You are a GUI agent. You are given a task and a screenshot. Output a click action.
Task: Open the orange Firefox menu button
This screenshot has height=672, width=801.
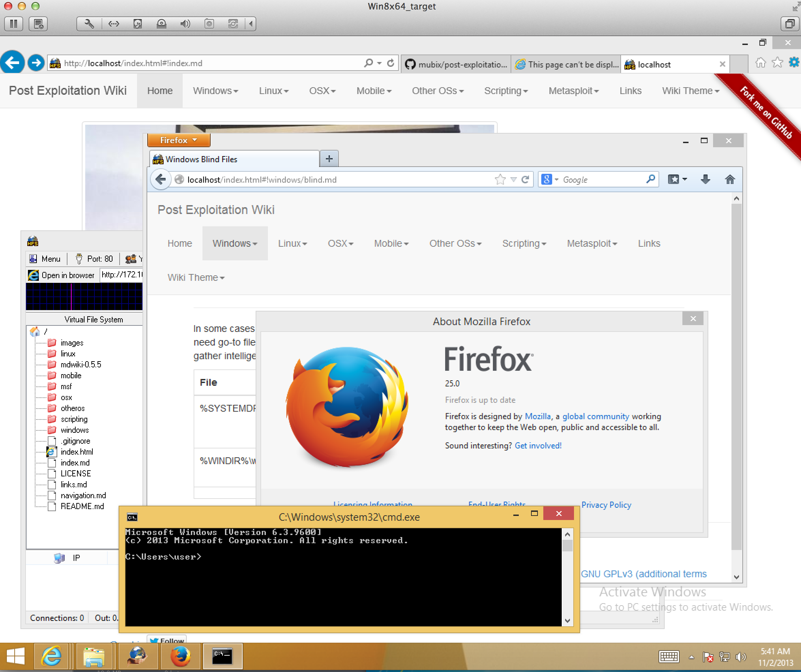(179, 140)
